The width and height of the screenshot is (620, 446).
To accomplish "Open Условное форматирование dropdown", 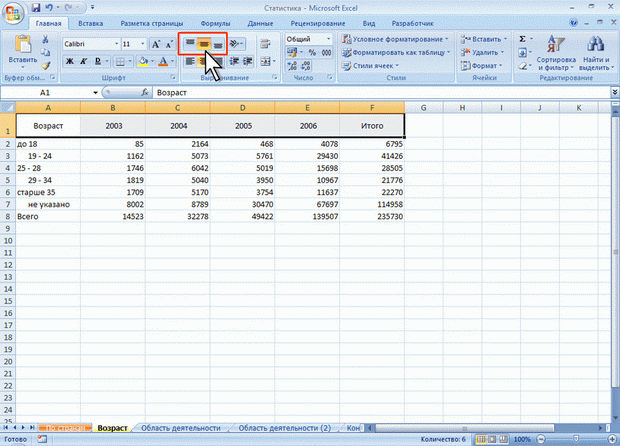I will click(395, 39).
